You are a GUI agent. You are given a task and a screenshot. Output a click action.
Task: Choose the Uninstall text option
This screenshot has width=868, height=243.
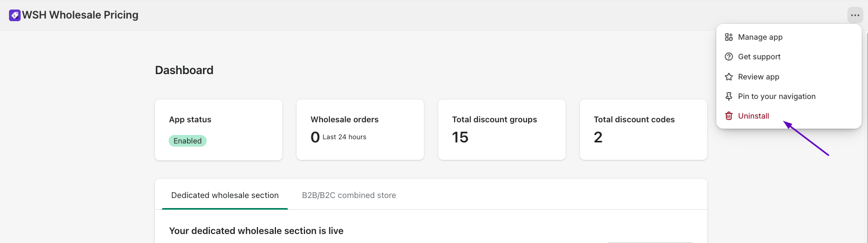coord(753,116)
